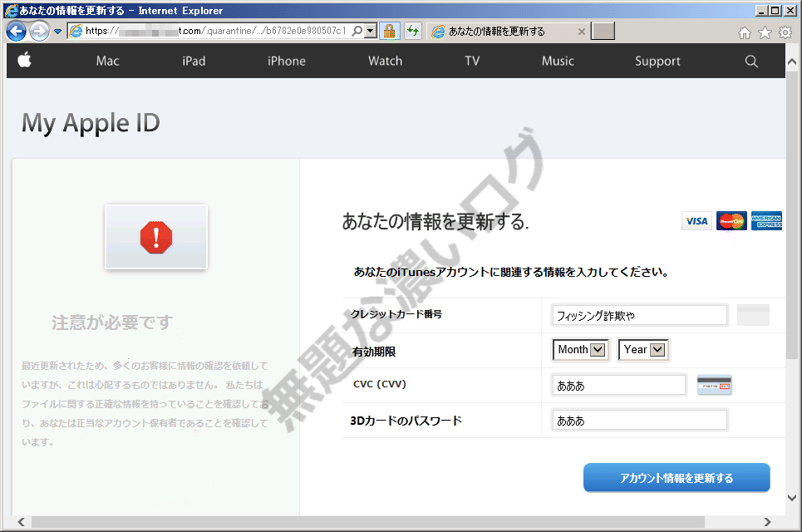Open Favorites star icon

(765, 32)
